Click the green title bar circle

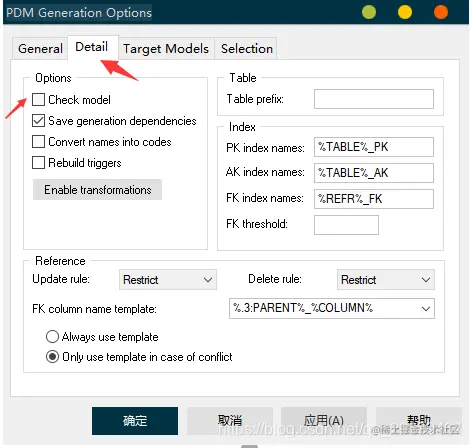click(369, 12)
